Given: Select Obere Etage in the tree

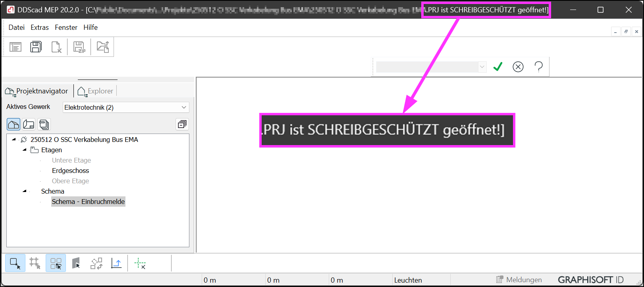Looking at the screenshot, I should coord(70,181).
